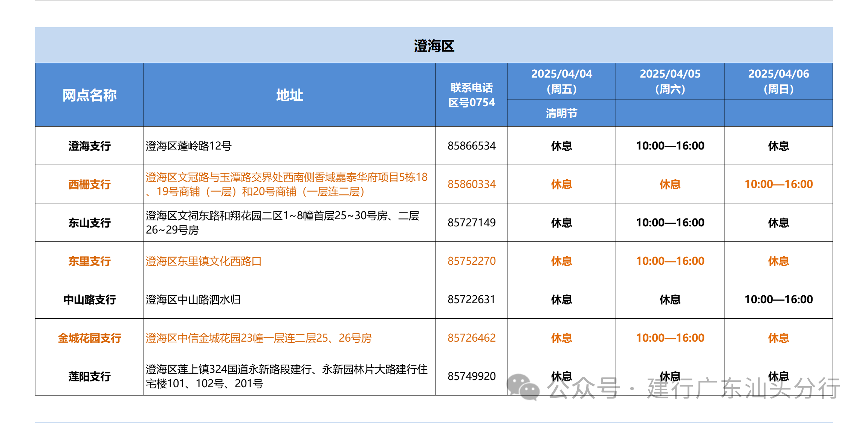This screenshot has height=423, width=868.
Task: Select the 东山支行 branch name
Action: [89, 223]
